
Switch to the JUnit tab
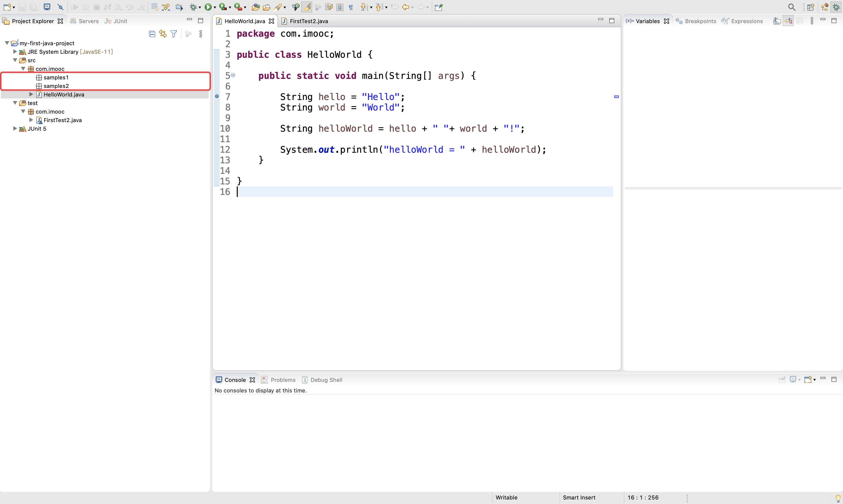[116, 21]
